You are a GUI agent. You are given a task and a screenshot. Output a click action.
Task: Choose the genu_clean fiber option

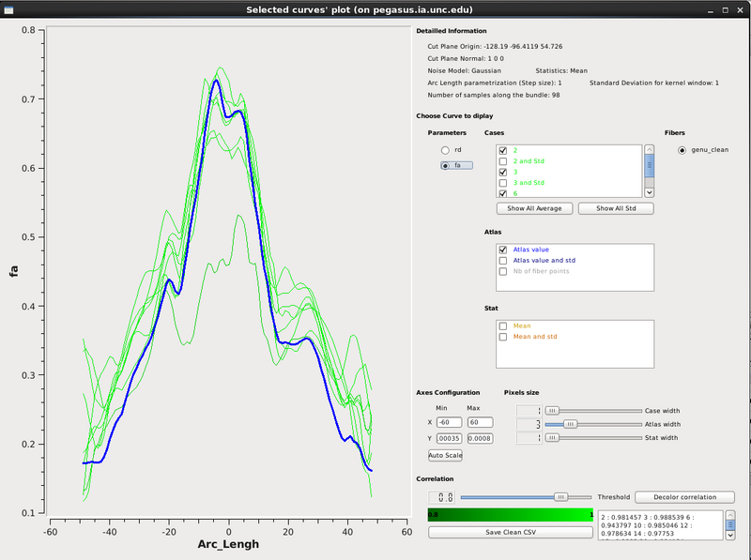[x=682, y=150]
